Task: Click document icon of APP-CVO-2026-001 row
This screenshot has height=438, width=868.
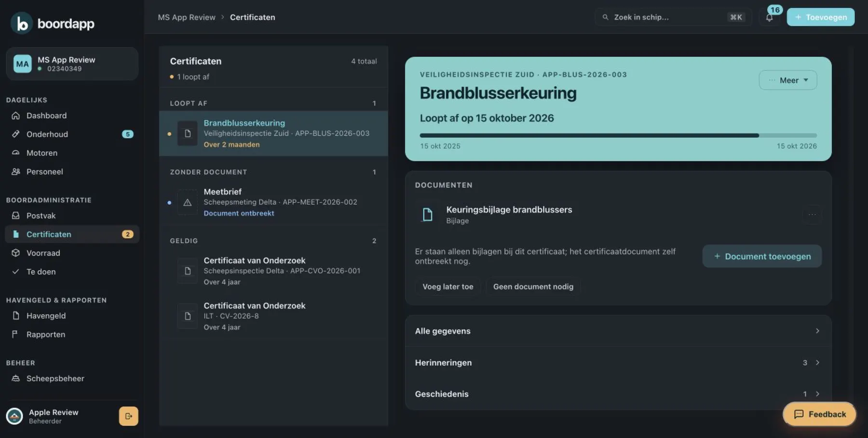Action: click(188, 271)
